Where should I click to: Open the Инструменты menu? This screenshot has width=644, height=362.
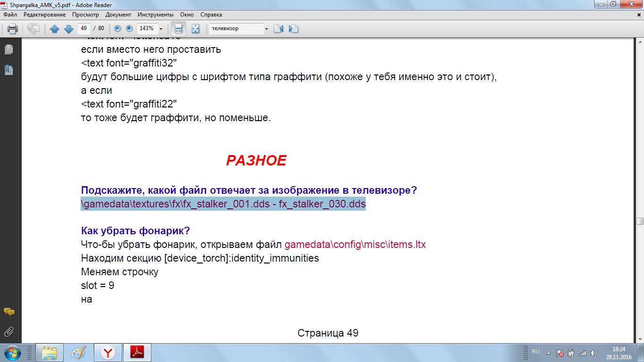coord(156,15)
